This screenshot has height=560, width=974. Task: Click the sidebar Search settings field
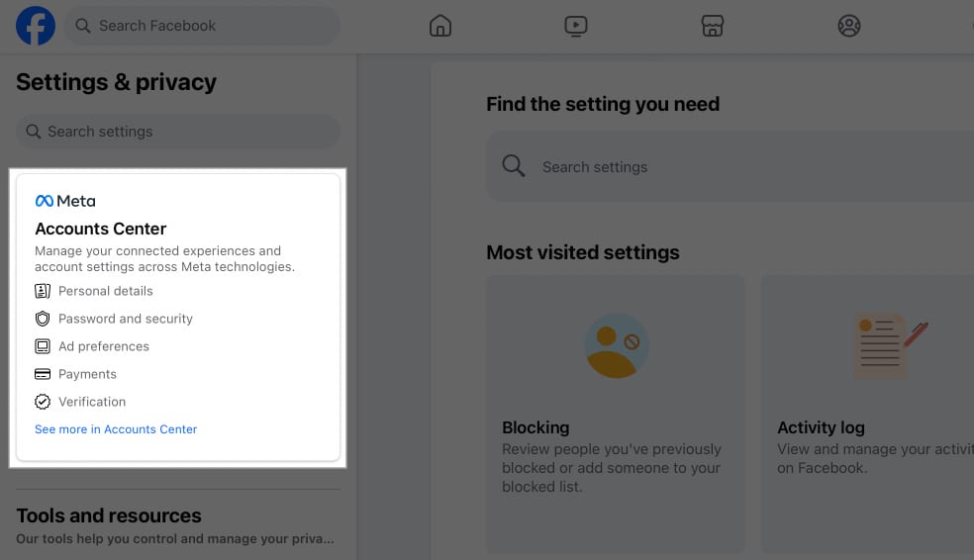click(177, 131)
